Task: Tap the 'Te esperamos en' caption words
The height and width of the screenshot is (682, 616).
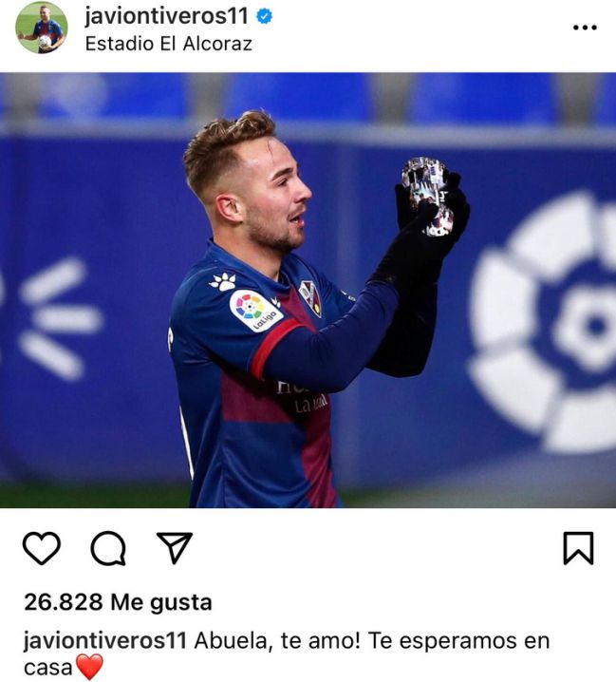Action: (458, 640)
